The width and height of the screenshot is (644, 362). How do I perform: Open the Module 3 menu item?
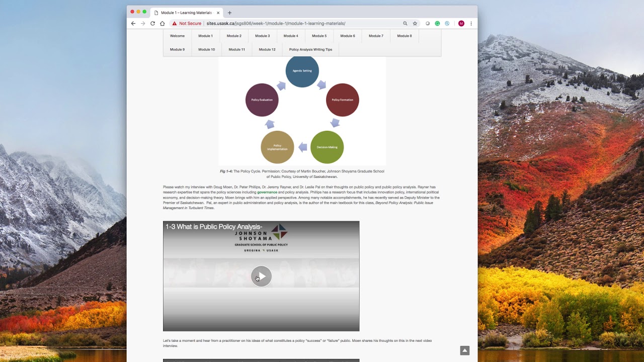point(262,36)
